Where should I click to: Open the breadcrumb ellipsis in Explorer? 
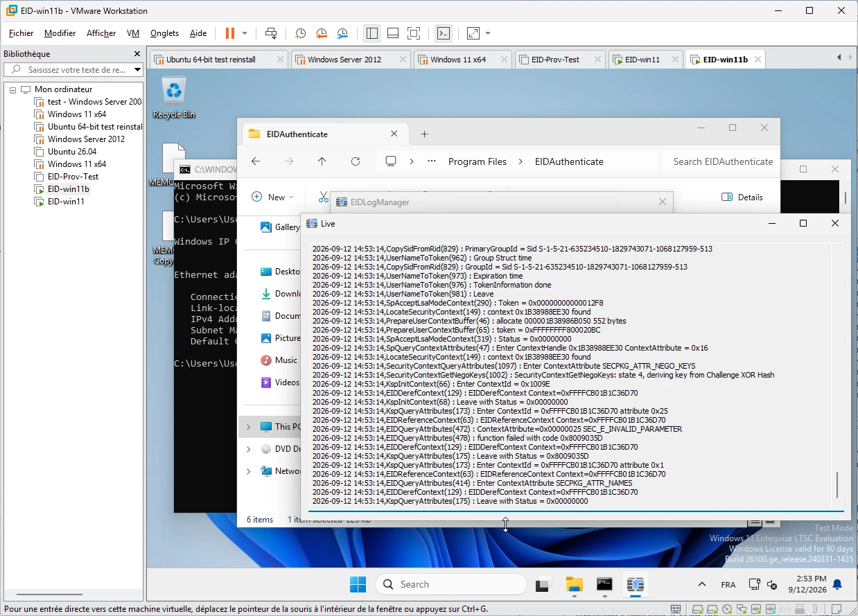pos(432,161)
